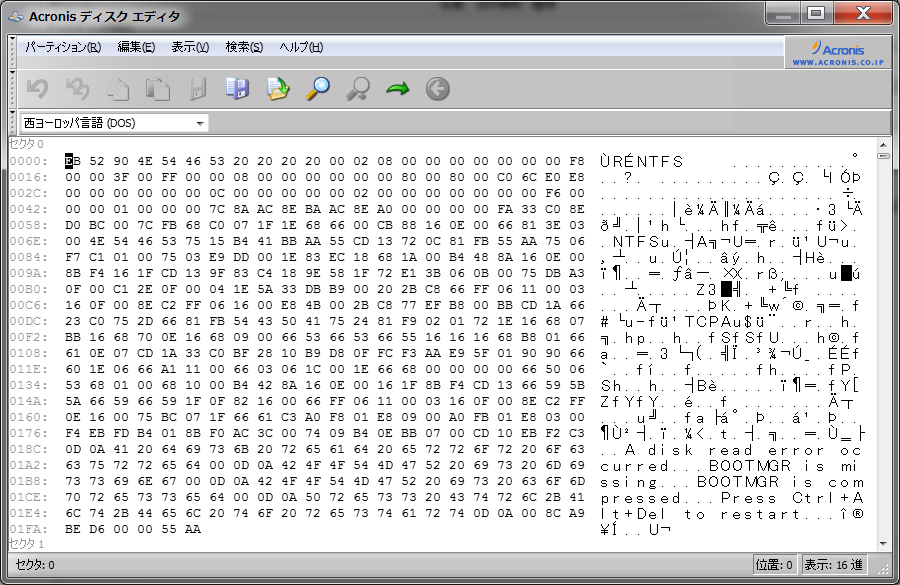Click the offset label 0134:
900x585 pixels.
point(29,385)
